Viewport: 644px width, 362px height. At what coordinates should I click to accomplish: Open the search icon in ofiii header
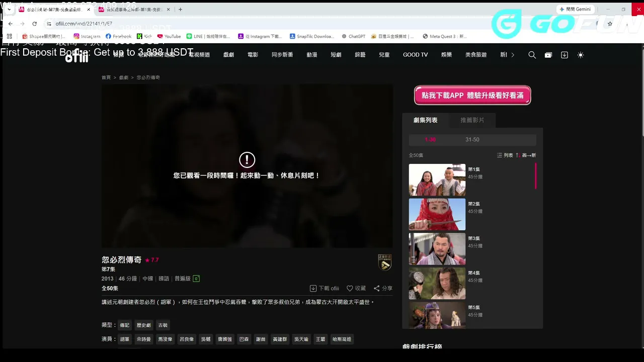pos(532,55)
